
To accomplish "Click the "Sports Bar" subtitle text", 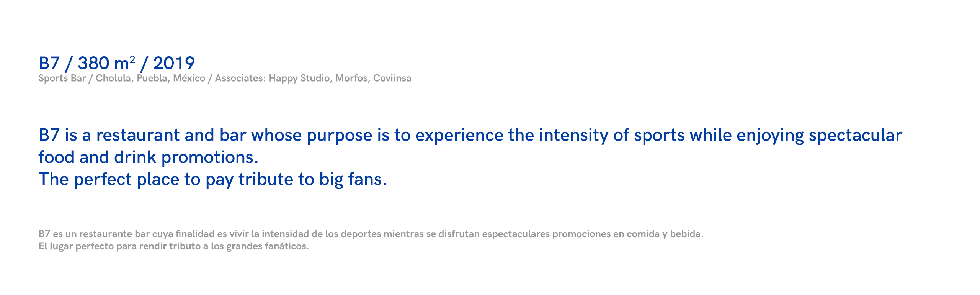I will 62,78.
